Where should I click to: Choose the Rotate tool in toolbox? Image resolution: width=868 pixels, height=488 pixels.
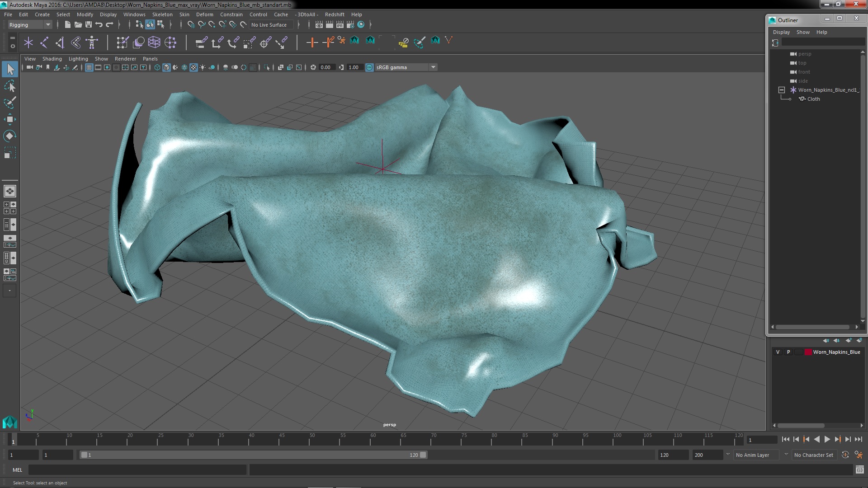point(10,136)
